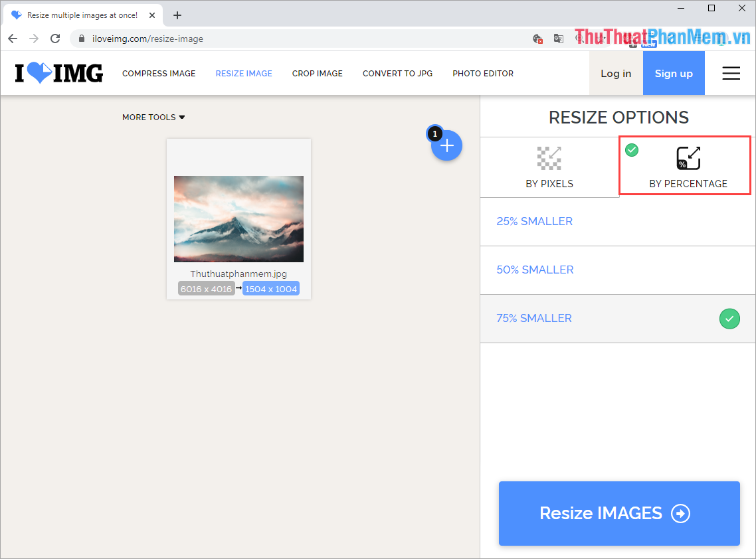
Task: Open the BY PERCENTAGE checkmark toggle
Action: 631,150
